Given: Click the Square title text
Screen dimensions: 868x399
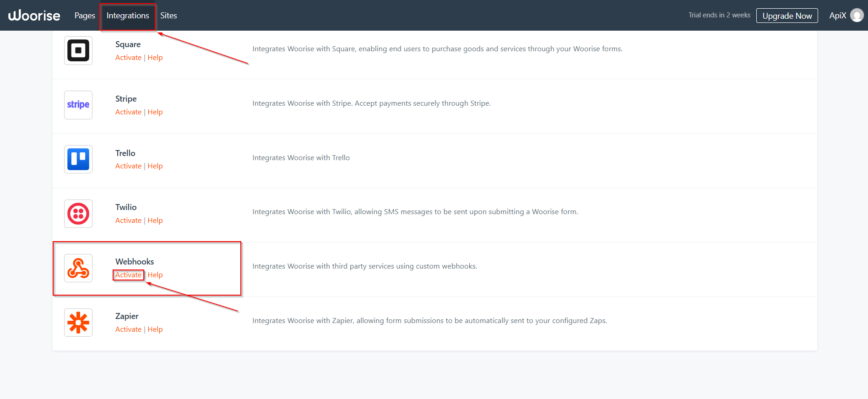Looking at the screenshot, I should (x=128, y=44).
